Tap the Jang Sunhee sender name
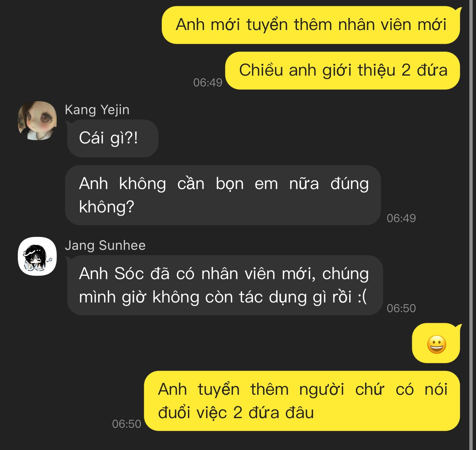Image resolution: width=476 pixels, height=450 pixels. [x=105, y=245]
